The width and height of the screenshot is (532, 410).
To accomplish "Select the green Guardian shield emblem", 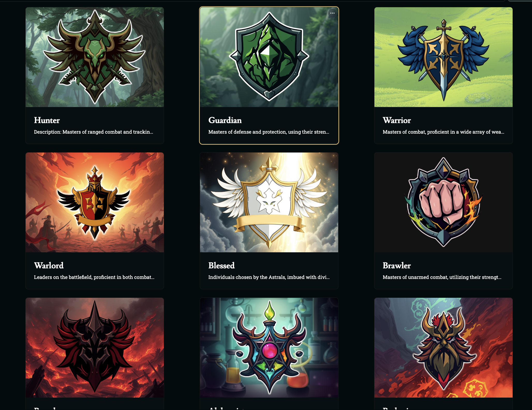I will click(269, 57).
